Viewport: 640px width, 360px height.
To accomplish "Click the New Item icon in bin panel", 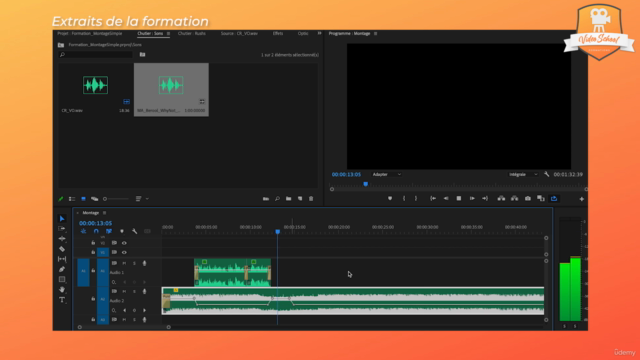I will (300, 199).
